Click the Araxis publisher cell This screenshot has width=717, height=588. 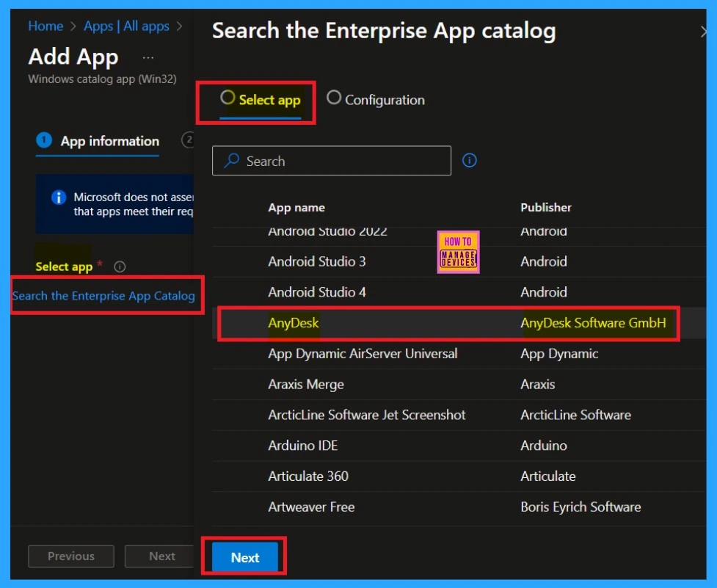click(x=538, y=384)
